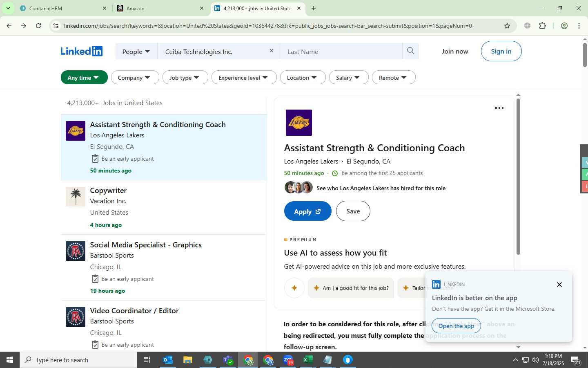Click Open the app button

click(456, 325)
